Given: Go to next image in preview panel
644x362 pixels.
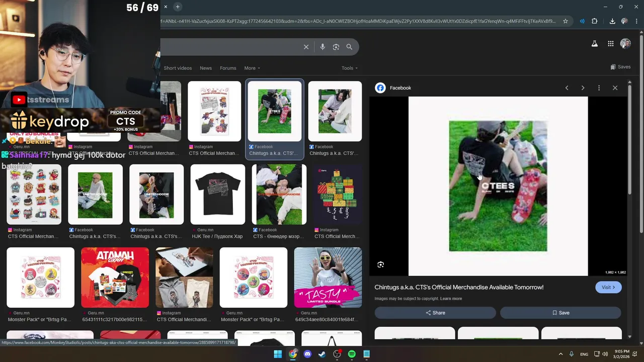Looking at the screenshot, I should pyautogui.click(x=583, y=88).
